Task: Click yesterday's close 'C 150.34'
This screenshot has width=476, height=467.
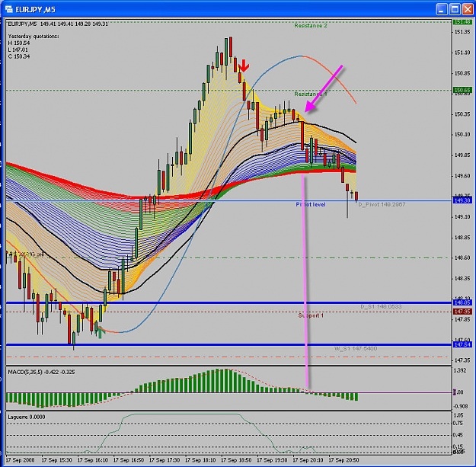Action: tap(19, 56)
